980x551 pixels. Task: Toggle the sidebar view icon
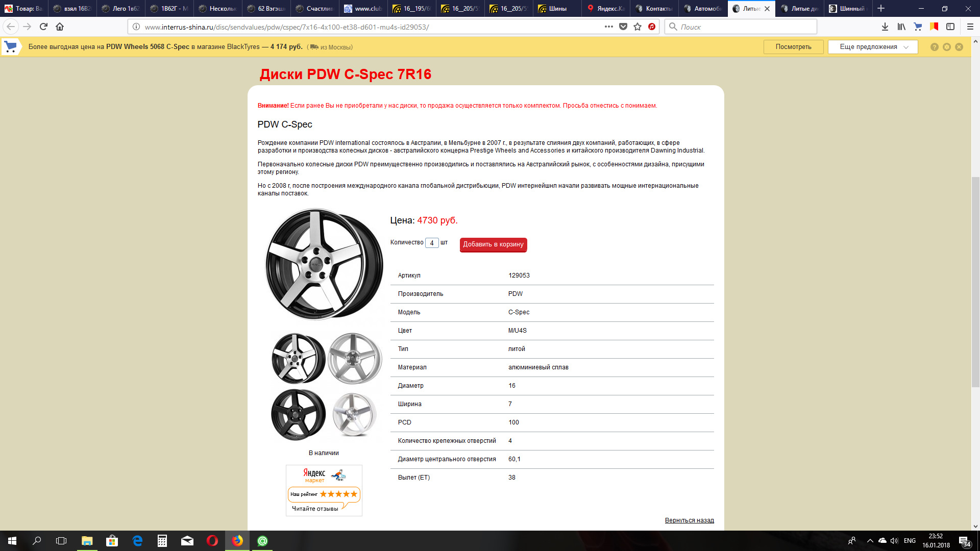coord(950,27)
